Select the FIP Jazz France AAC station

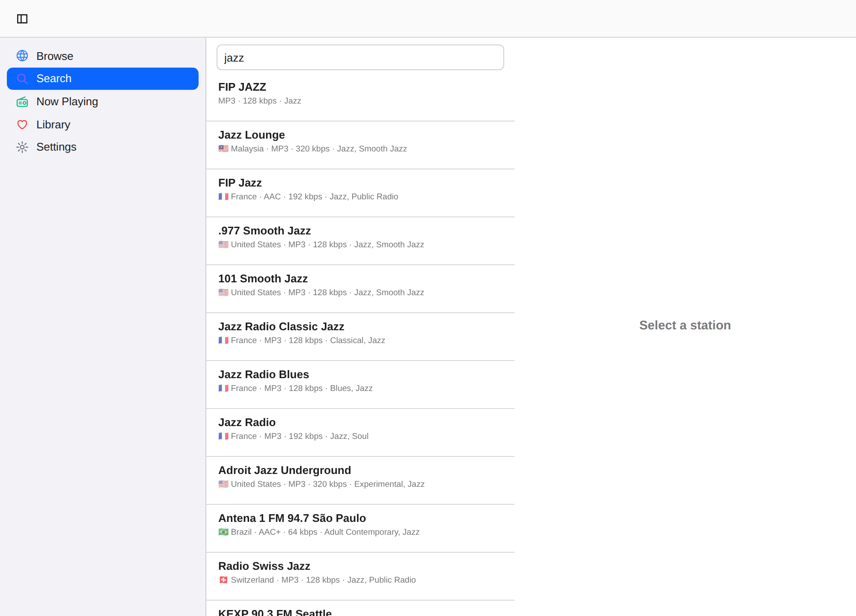point(360,193)
